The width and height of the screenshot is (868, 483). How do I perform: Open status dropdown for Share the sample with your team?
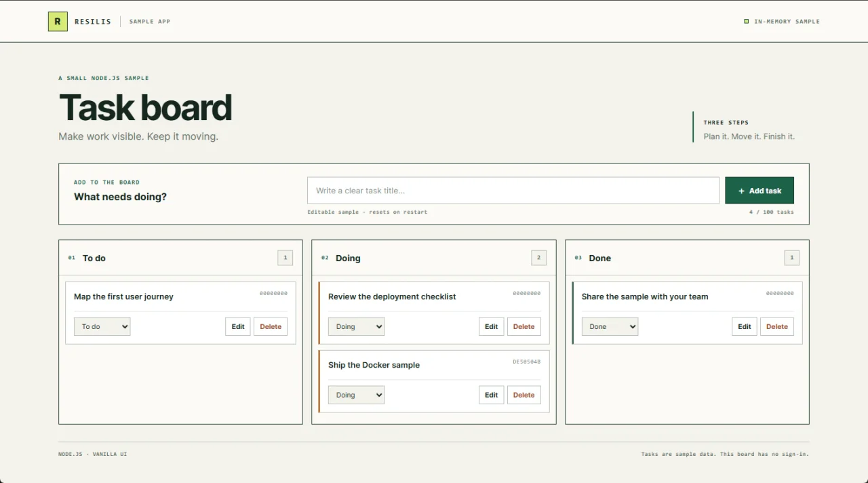(x=610, y=326)
